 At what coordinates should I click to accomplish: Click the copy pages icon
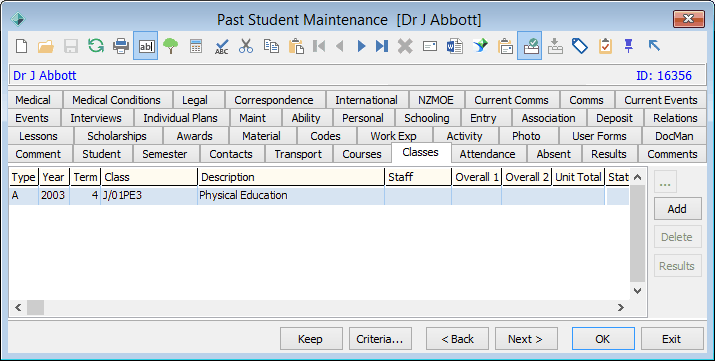(x=271, y=46)
